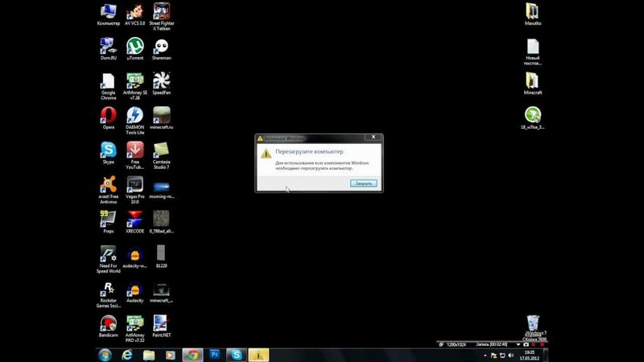Click the 1280x1024 resolution text in the recorder overlay

[456, 345]
